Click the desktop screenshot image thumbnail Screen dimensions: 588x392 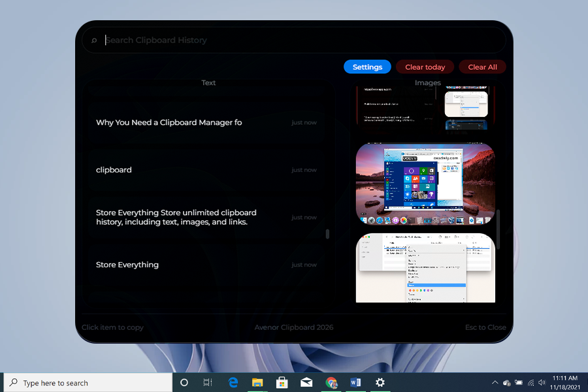[425, 184]
